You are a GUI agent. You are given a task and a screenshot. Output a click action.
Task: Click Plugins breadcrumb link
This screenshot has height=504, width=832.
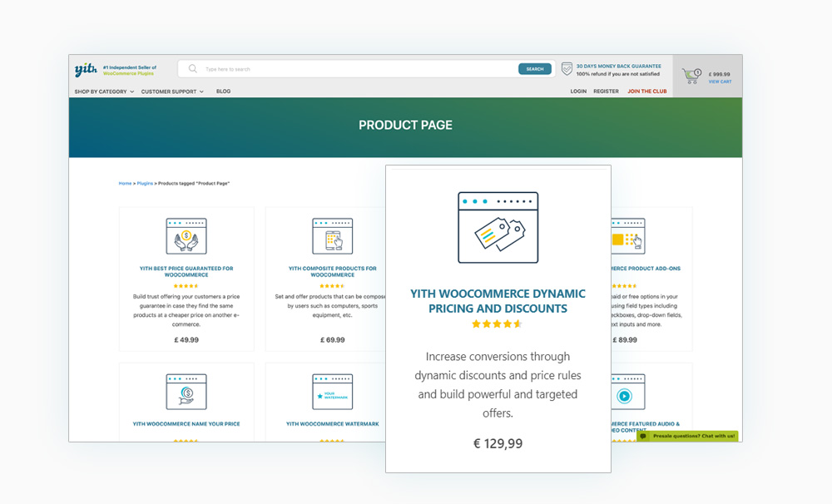coord(145,184)
